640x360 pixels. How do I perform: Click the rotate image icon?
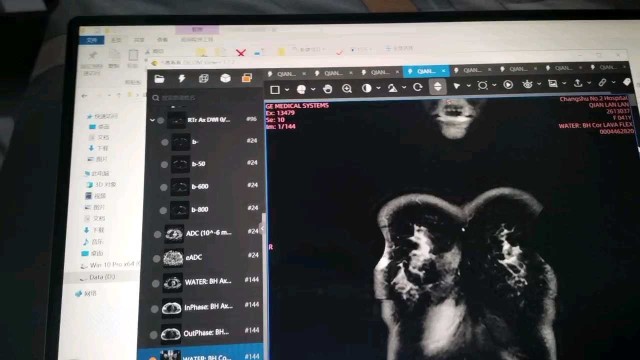417,87
